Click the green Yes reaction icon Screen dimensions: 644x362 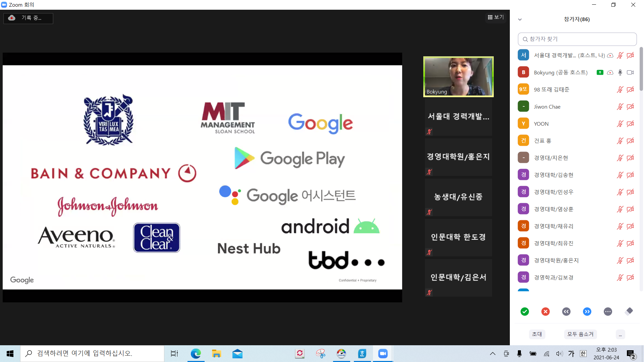coord(525,312)
